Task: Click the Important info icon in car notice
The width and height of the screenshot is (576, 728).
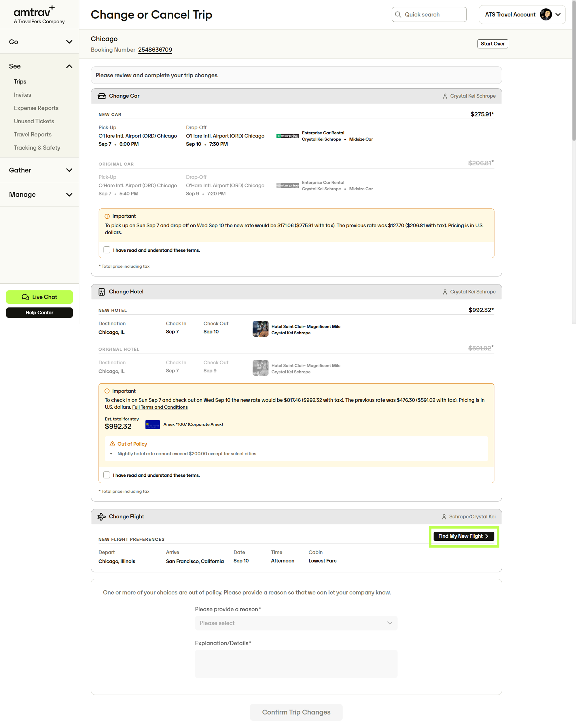Action: click(107, 216)
